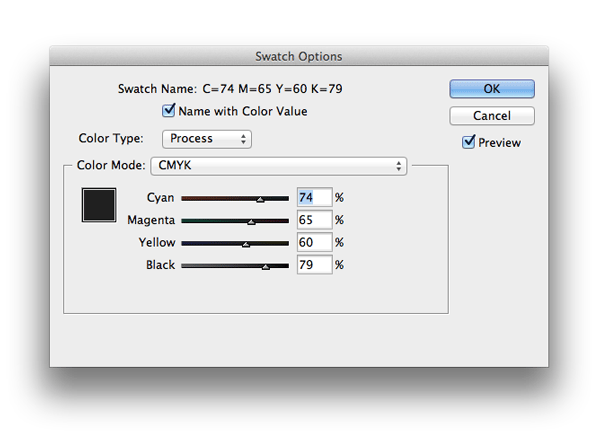The image size is (600, 432).
Task: Expand the Color Mode CMYK dropdown
Action: tap(278, 166)
